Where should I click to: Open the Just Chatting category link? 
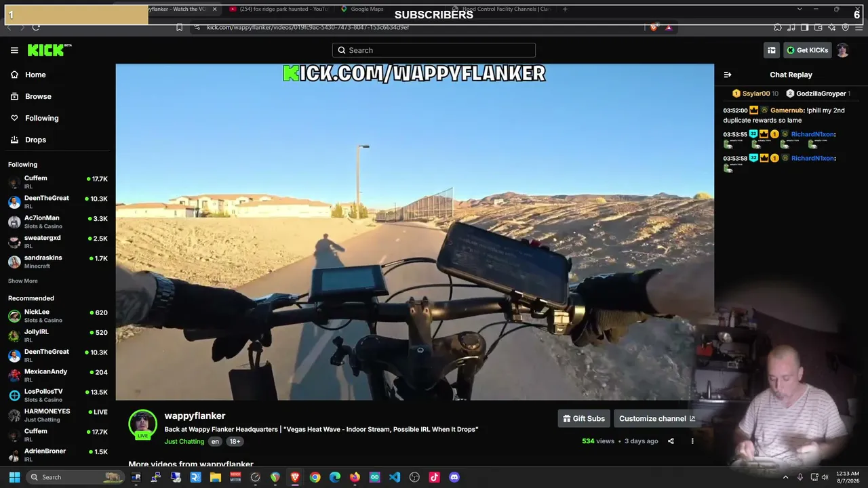[x=184, y=441]
